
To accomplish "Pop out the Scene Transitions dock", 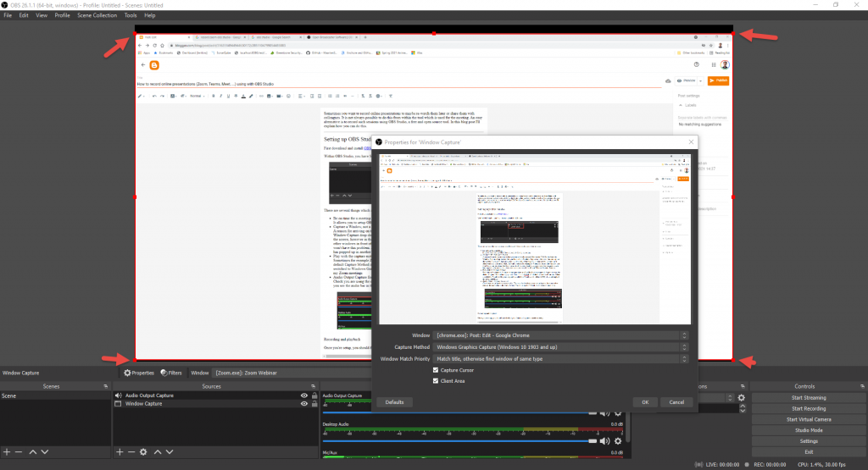I will 743,386.
